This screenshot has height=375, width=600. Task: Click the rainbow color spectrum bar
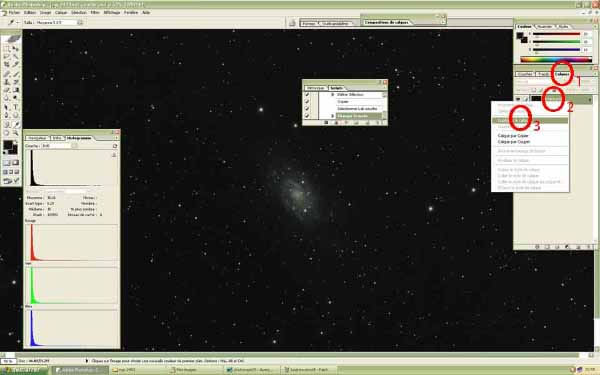point(556,59)
